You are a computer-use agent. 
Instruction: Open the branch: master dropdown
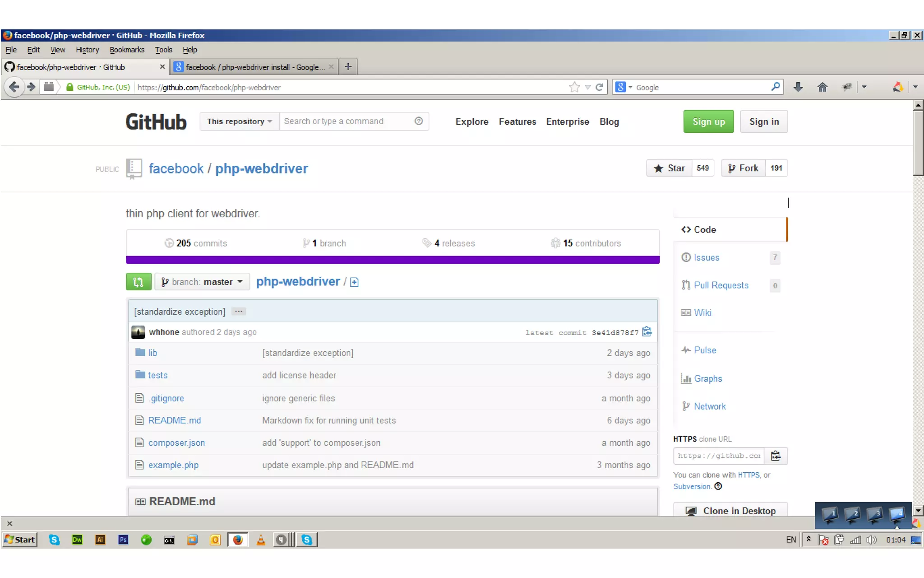tap(202, 282)
